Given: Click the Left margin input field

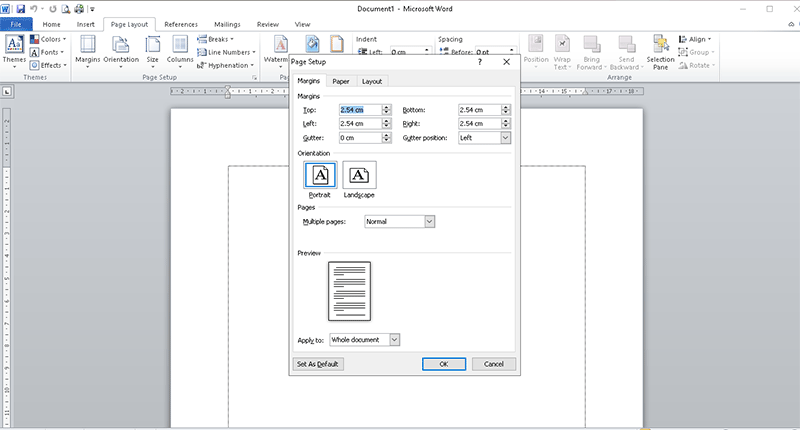Looking at the screenshot, I should 360,123.
